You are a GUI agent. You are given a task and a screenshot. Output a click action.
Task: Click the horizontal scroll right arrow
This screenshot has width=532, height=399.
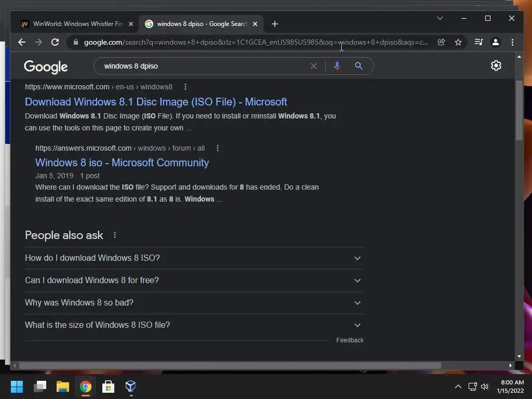pyautogui.click(x=511, y=365)
